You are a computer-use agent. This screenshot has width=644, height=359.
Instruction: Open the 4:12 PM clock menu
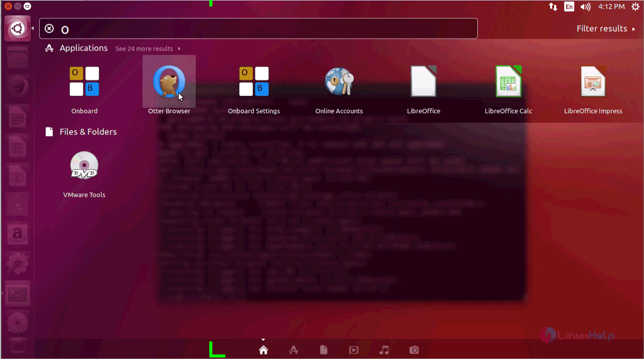611,7
